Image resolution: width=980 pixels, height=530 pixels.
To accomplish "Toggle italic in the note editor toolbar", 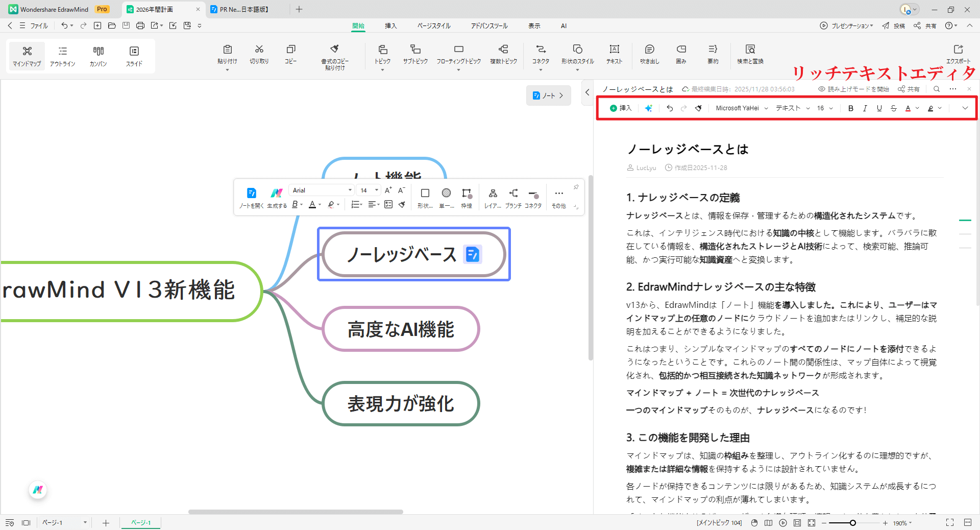I will [865, 108].
